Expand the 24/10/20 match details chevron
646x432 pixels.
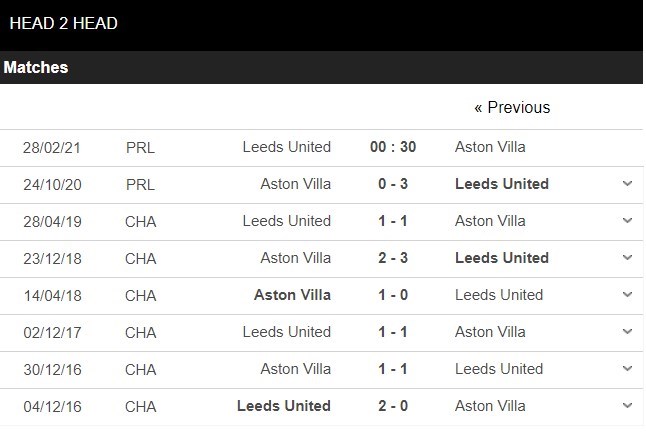click(627, 184)
